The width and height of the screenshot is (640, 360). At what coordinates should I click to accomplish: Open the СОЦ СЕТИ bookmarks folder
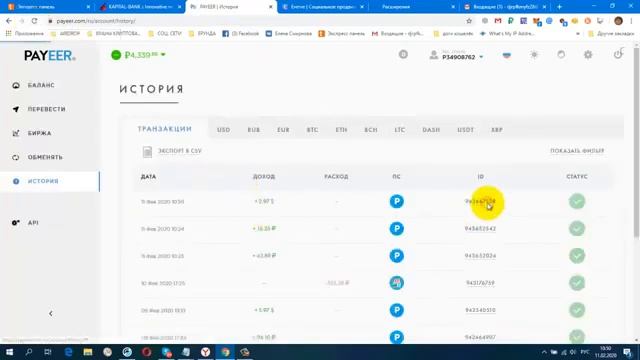[x=164, y=34]
